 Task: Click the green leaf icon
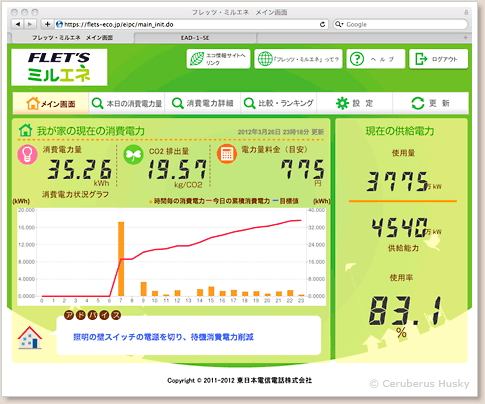[x=197, y=59]
